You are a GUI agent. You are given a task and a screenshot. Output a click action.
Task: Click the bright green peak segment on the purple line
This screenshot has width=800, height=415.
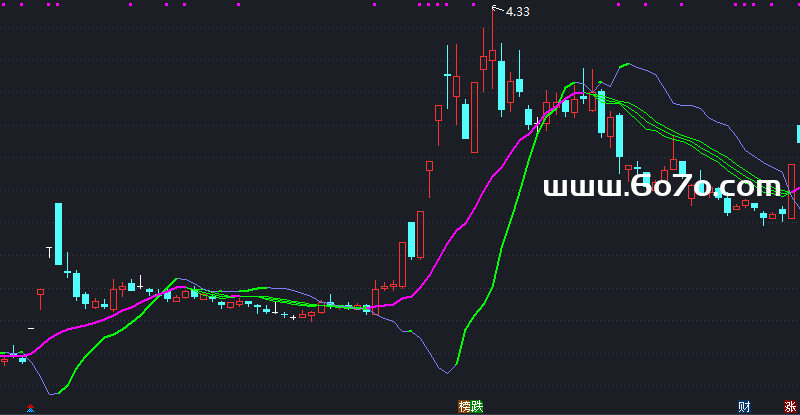[625, 65]
